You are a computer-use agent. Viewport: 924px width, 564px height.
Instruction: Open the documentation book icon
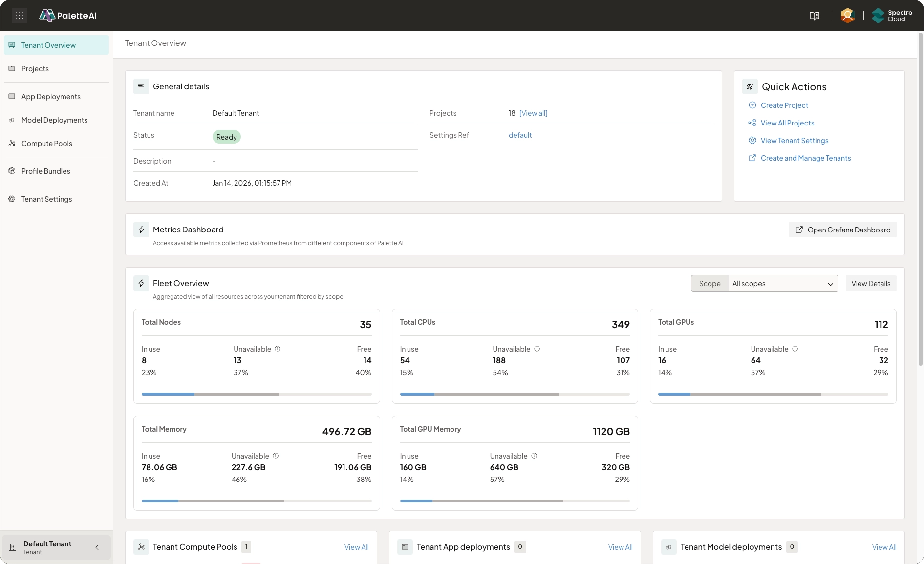[x=814, y=16]
